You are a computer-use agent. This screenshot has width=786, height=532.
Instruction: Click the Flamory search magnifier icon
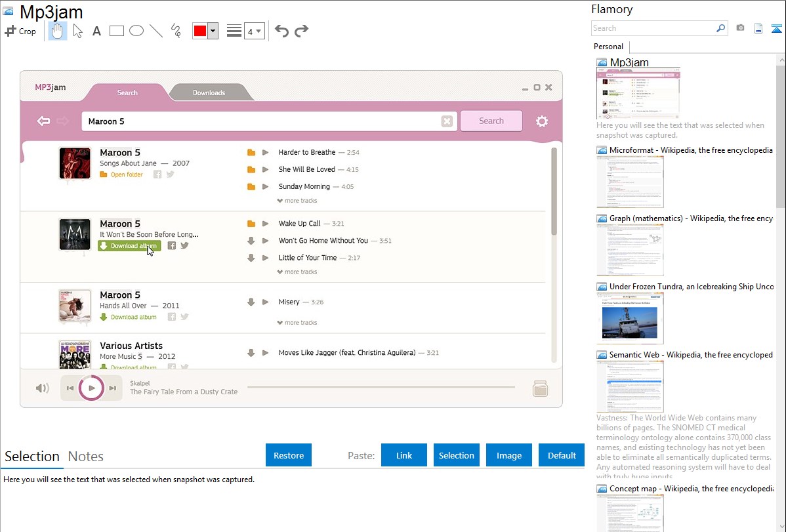pyautogui.click(x=721, y=28)
